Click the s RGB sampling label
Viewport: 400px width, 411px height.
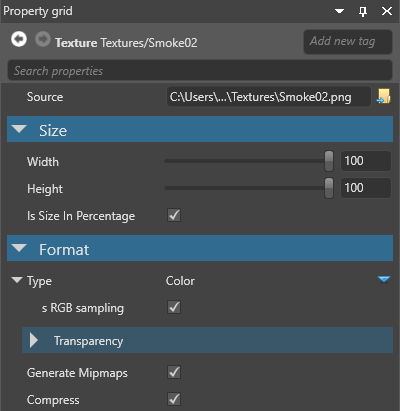point(83,308)
